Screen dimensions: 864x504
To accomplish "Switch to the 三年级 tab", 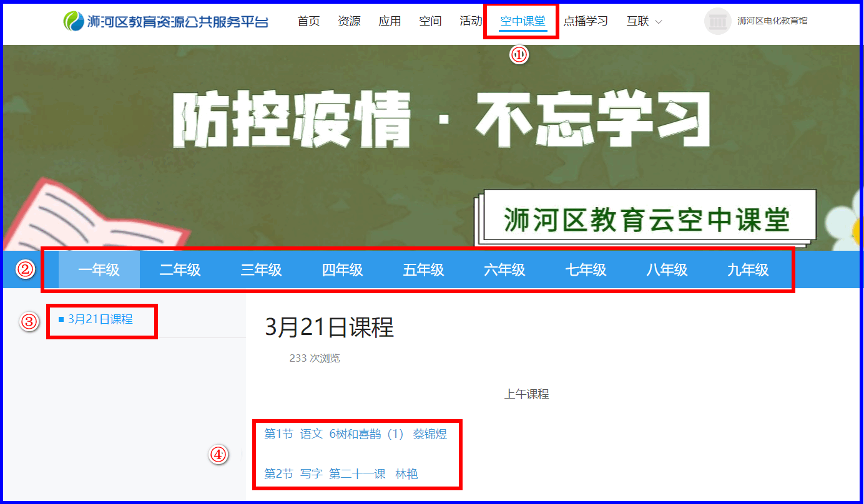I will tap(262, 270).
